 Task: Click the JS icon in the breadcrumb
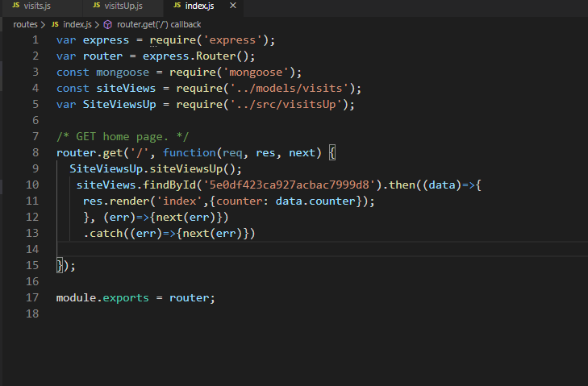tap(55, 24)
